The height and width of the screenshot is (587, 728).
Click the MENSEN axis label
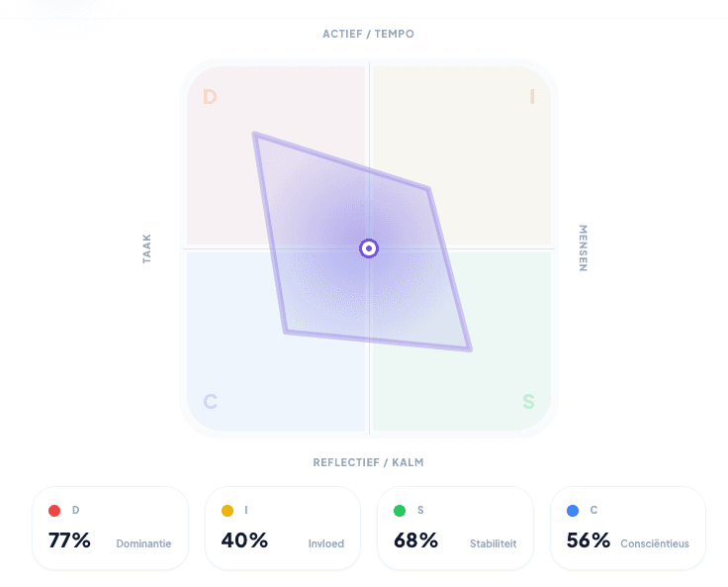pyautogui.click(x=583, y=247)
